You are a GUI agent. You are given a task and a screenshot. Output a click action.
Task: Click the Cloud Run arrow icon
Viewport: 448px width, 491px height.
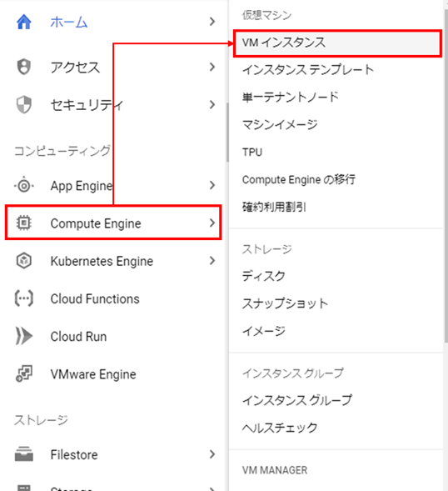click(x=24, y=336)
